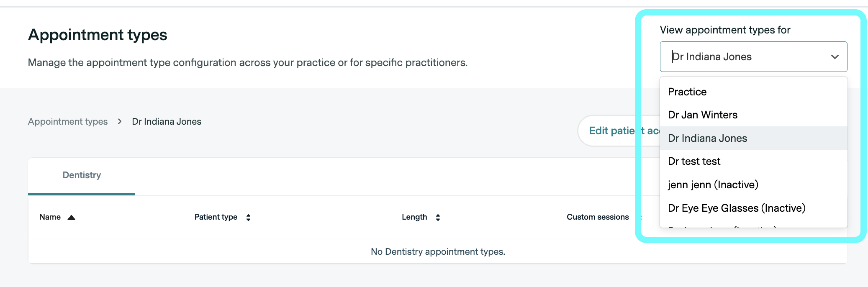The height and width of the screenshot is (287, 868).
Task: Click the Name ascending sort arrow
Action: point(72,218)
